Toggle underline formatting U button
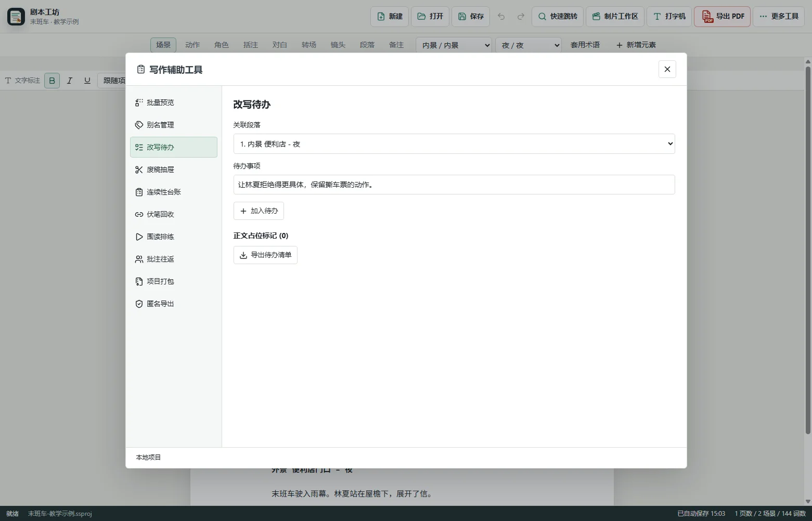812x521 pixels. click(87, 81)
